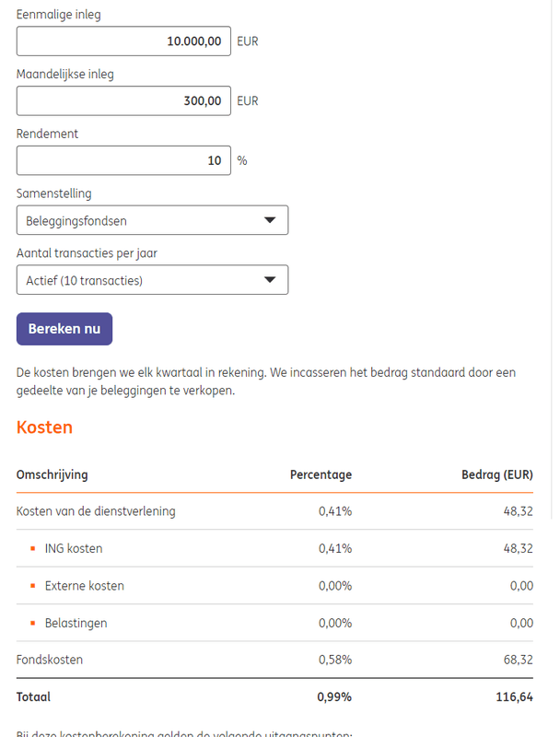This screenshot has height=737, width=560.
Task: Click the orange Kosten heading
Action: pos(44,427)
